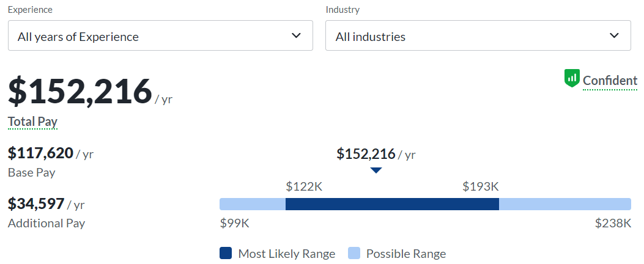Viewport: 644px width, 264px height.
Task: Click the large $152,216 total pay figure
Action: click(80, 91)
